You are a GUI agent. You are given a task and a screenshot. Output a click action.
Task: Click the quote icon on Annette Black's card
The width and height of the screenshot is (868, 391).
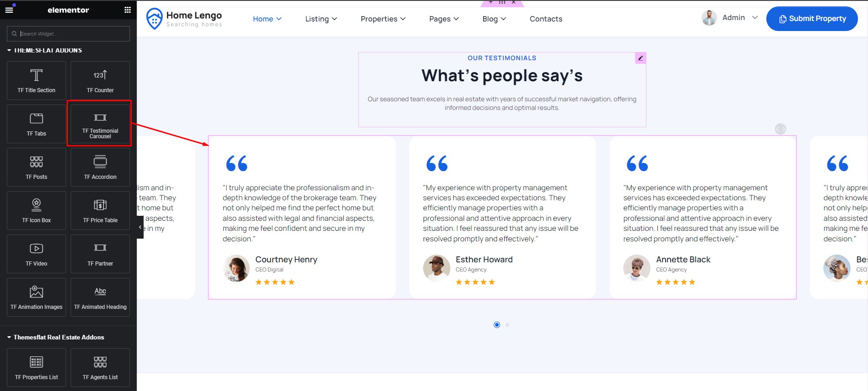(637, 163)
